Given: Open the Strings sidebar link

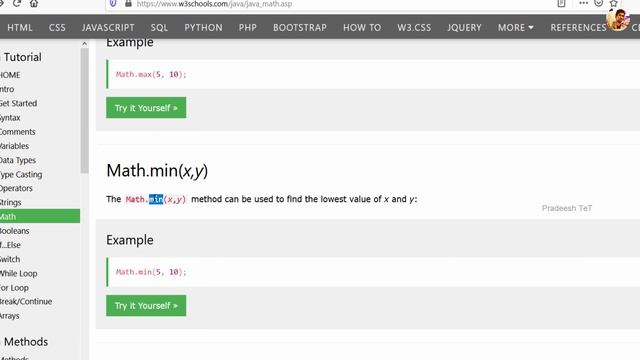Looking at the screenshot, I should [x=11, y=202].
